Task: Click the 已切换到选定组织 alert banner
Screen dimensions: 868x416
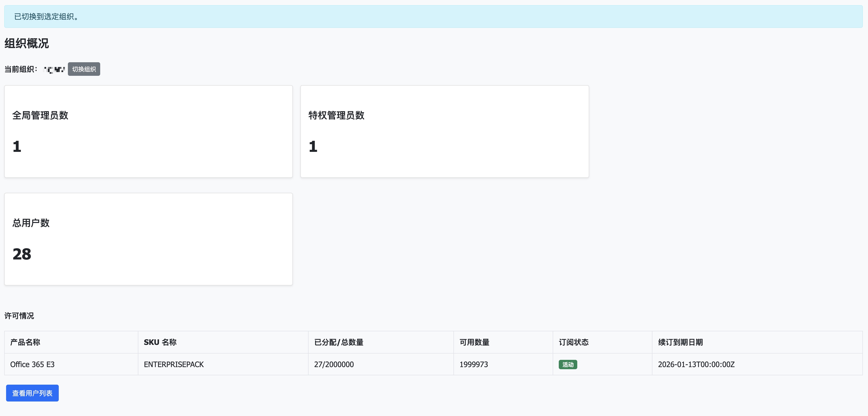Action: (x=433, y=17)
